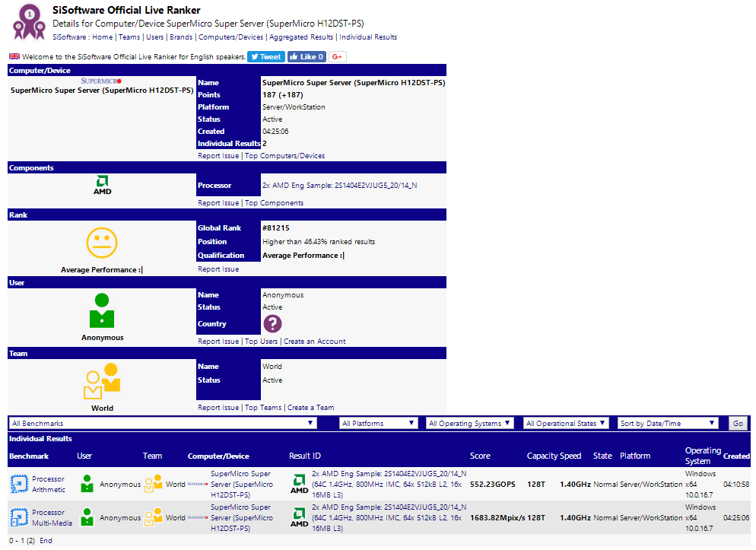The image size is (756, 550).
Task: Click the Score column header
Action: pyautogui.click(x=480, y=456)
